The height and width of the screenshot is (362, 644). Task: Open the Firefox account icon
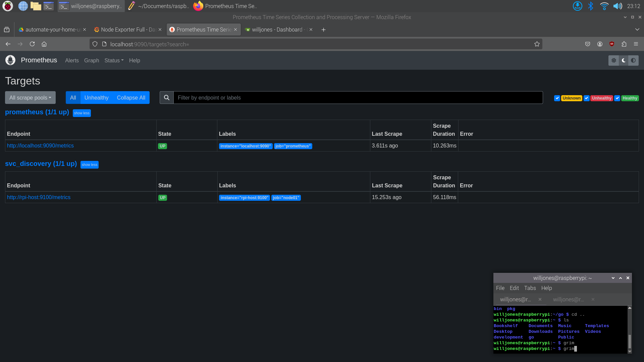[x=600, y=44]
